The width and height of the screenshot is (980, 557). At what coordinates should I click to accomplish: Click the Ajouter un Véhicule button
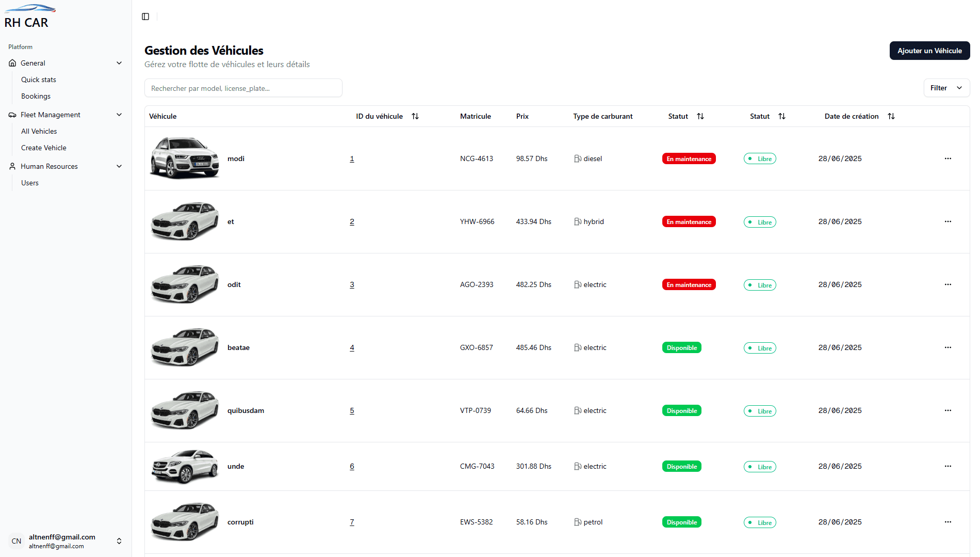[929, 51]
